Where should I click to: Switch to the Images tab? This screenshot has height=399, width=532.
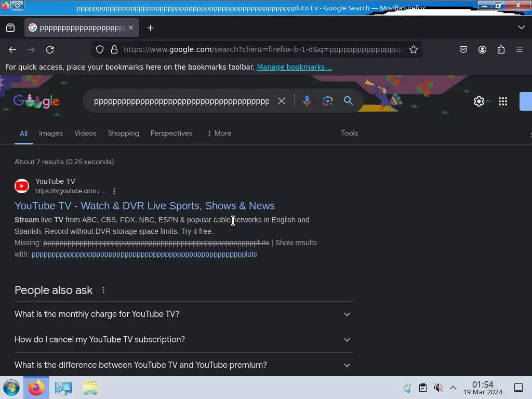(51, 134)
